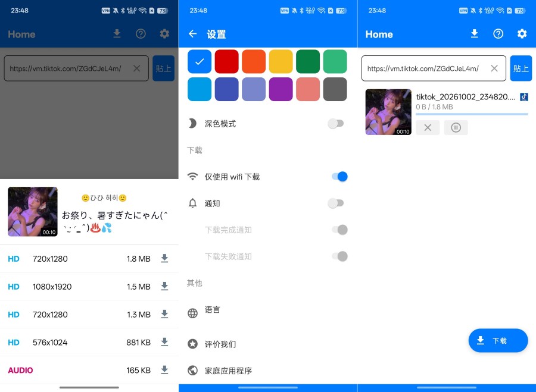Choose the indigo theme color
The height and width of the screenshot is (392, 536).
pyautogui.click(x=227, y=89)
